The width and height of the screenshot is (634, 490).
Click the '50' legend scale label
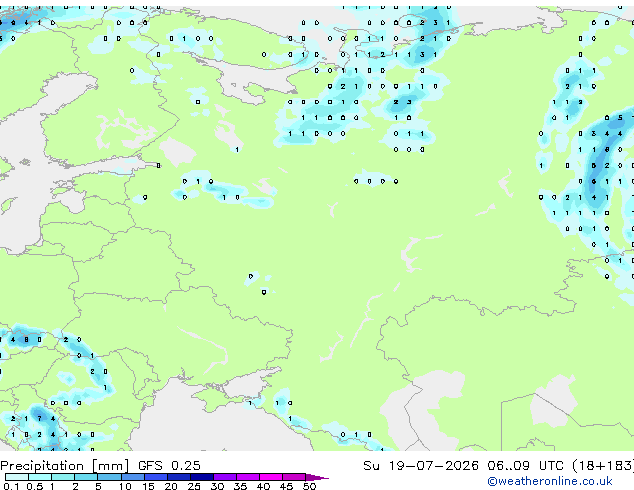point(309,486)
